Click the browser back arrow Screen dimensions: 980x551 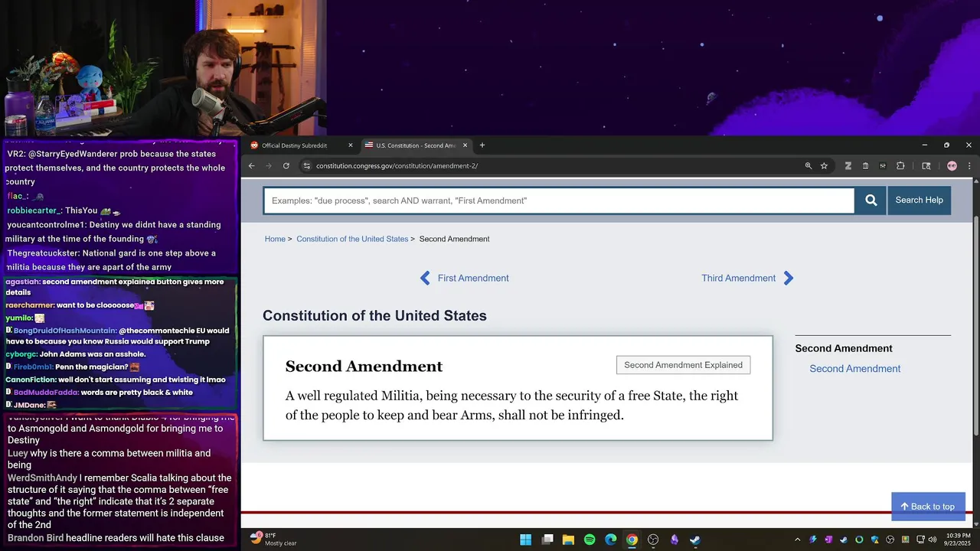[x=251, y=166]
